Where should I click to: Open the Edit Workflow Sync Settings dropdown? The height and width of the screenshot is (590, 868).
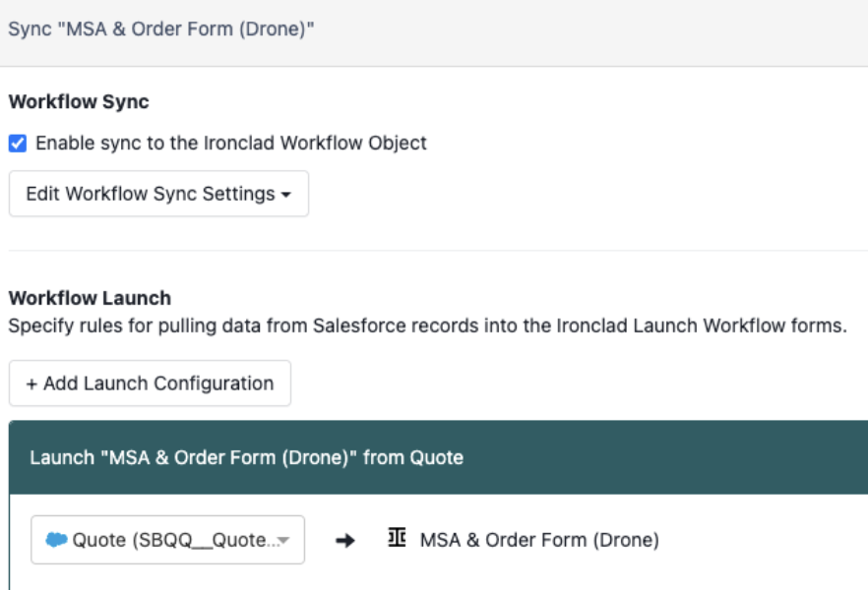[158, 194]
